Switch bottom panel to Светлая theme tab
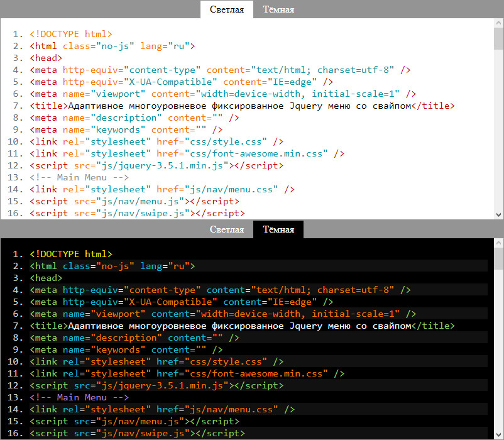This screenshot has width=504, height=440. 227,229
